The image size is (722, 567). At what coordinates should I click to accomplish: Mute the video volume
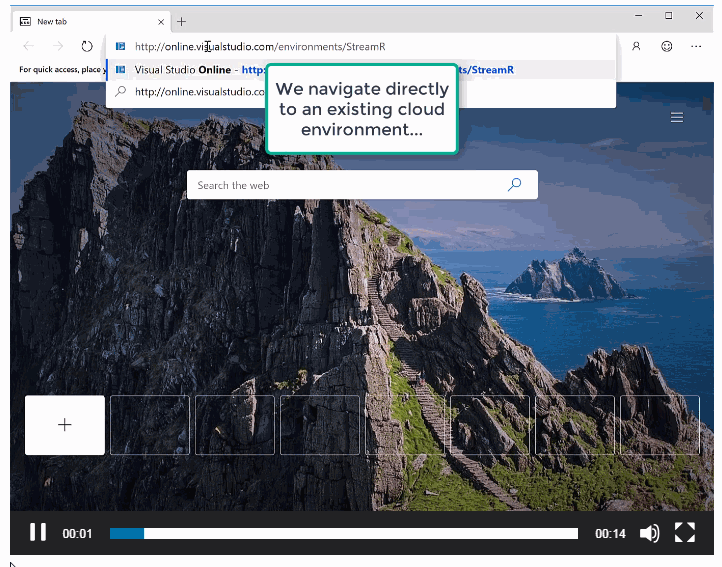coord(649,533)
